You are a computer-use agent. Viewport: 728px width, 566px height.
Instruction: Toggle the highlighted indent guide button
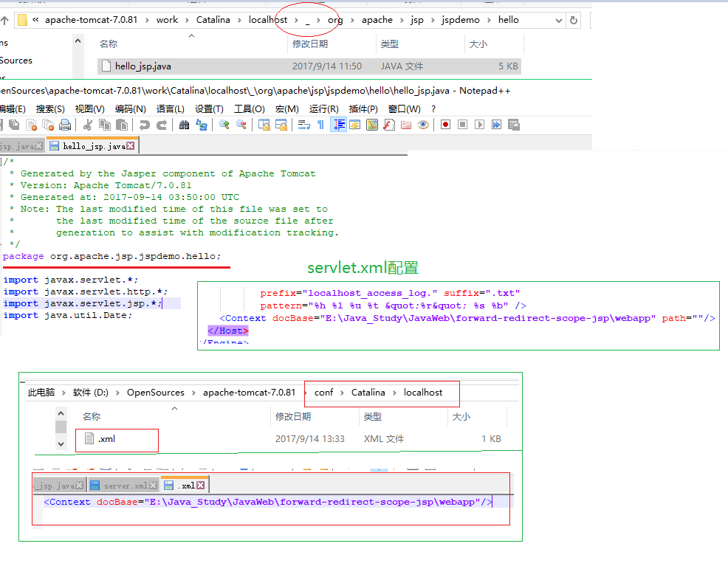338,125
